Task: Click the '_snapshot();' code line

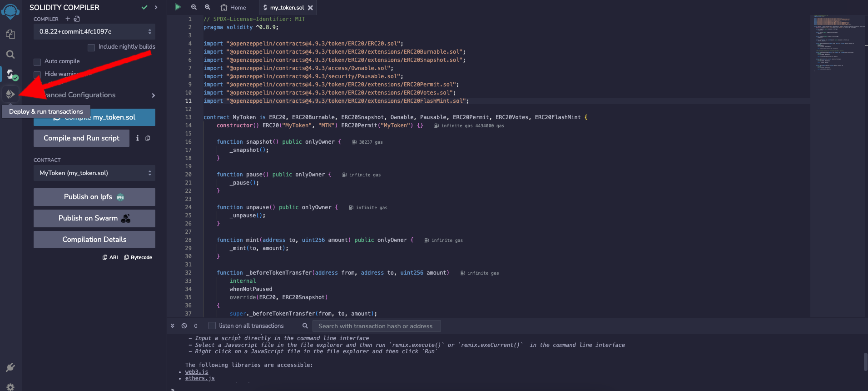Action: (x=249, y=150)
